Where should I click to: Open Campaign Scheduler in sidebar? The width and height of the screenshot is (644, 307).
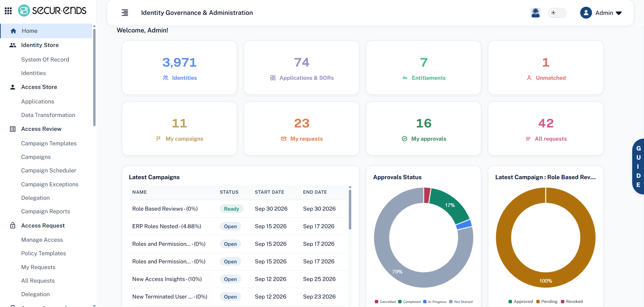coord(49,170)
